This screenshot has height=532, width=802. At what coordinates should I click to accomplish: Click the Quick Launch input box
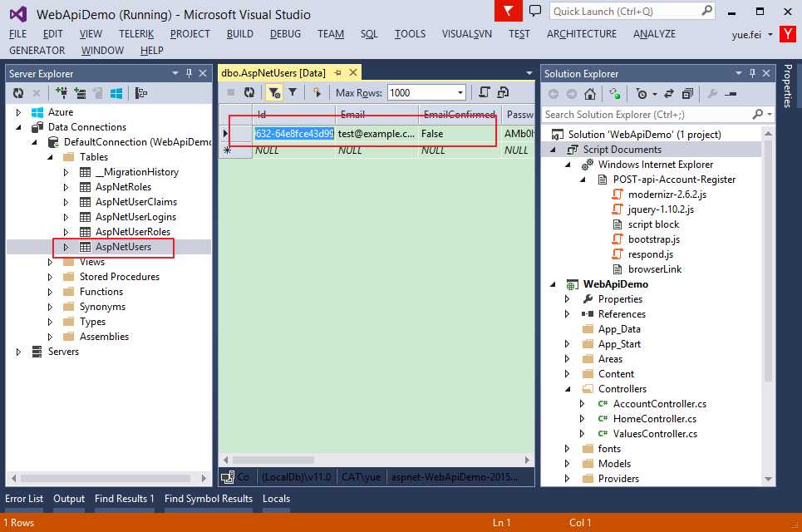(625, 12)
